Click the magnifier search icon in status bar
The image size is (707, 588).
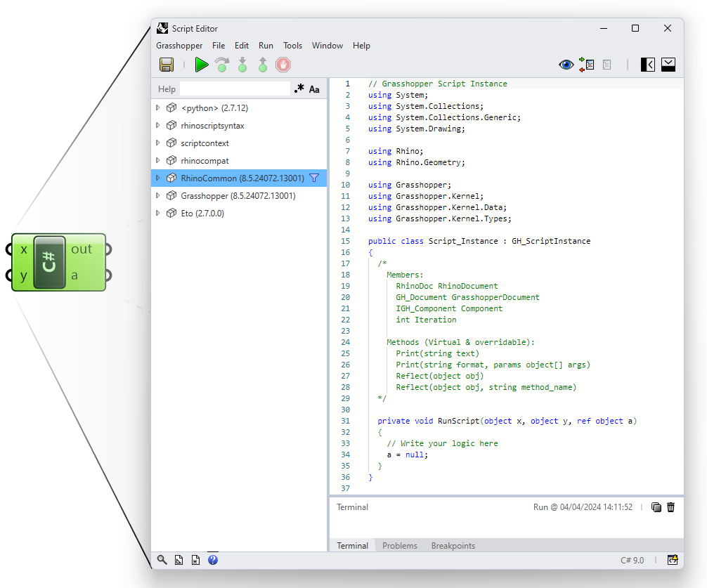[162, 560]
